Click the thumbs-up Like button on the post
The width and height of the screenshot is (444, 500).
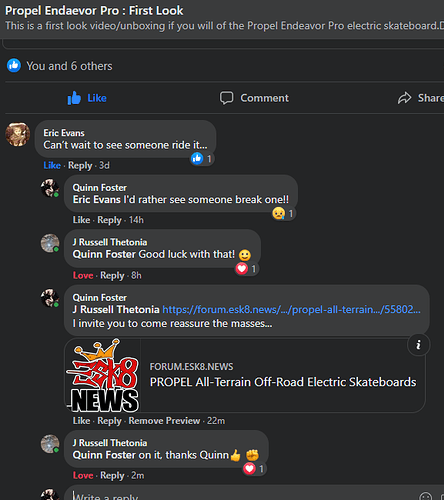coord(87,98)
